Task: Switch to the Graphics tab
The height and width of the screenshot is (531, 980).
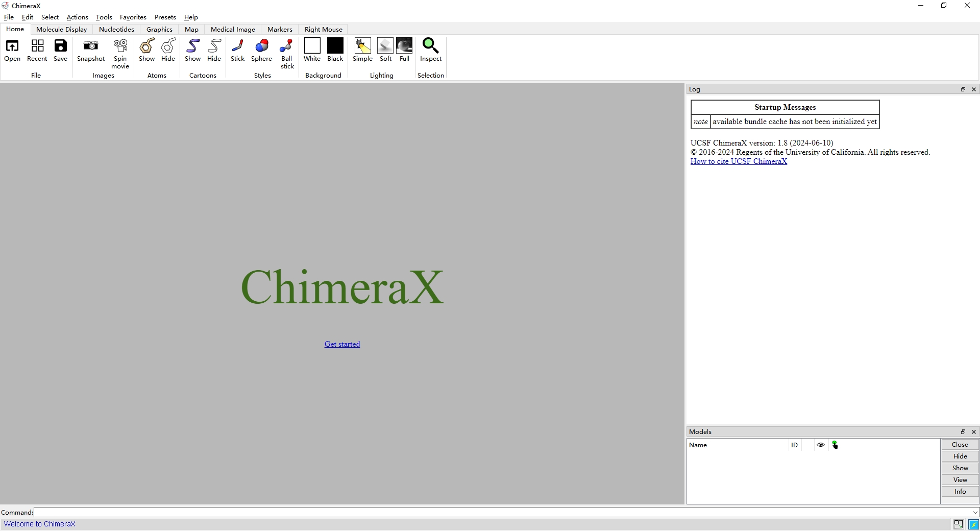Action: (x=159, y=30)
